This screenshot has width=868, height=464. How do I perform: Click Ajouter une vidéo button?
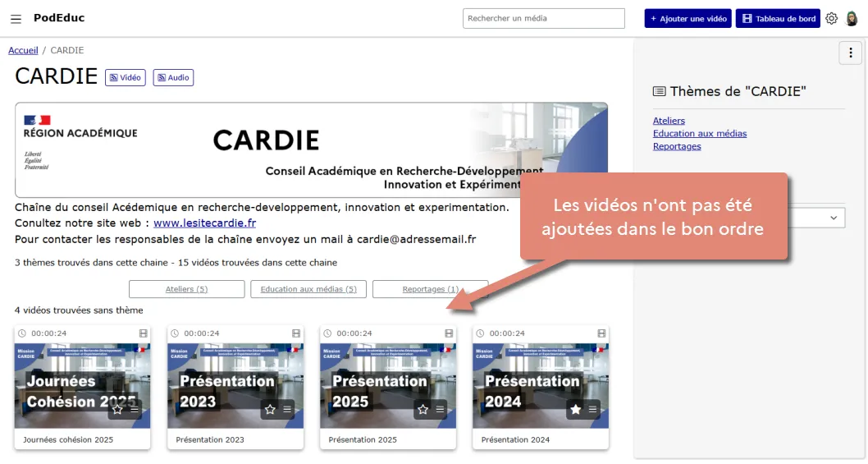tap(688, 18)
